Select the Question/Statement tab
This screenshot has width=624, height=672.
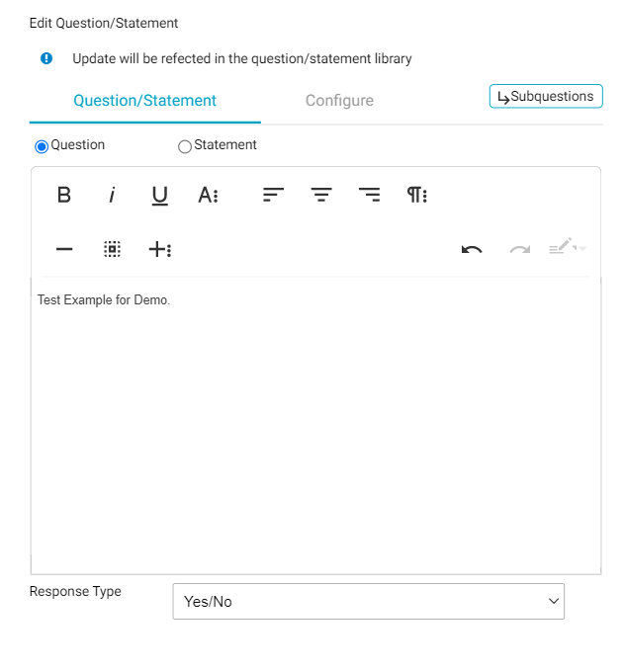click(x=145, y=101)
